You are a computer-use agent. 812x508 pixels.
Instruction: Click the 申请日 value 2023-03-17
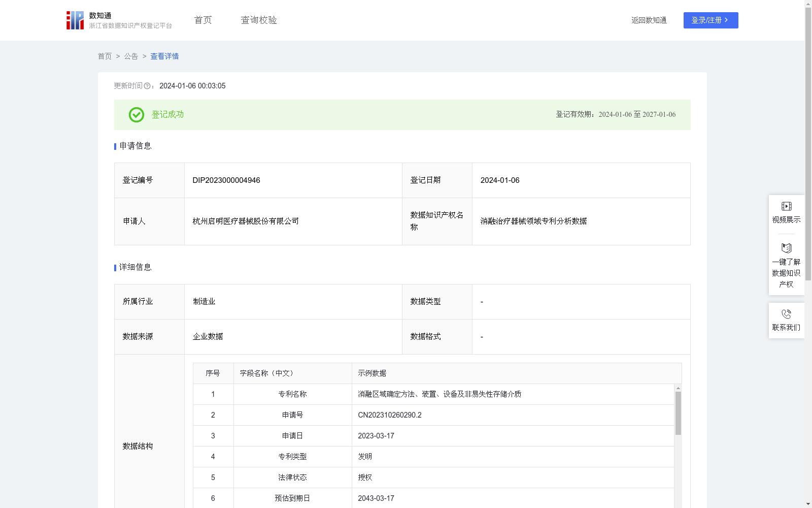(376, 436)
